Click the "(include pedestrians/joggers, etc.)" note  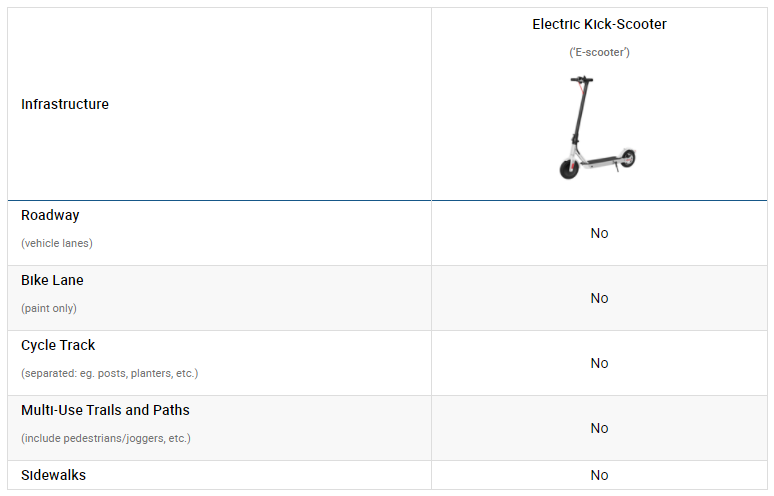click(105, 438)
